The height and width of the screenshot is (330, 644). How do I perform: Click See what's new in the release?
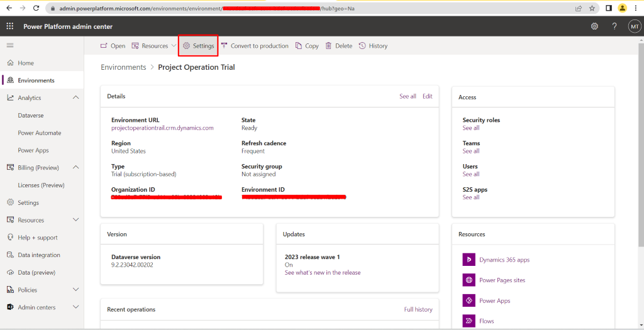pos(323,273)
